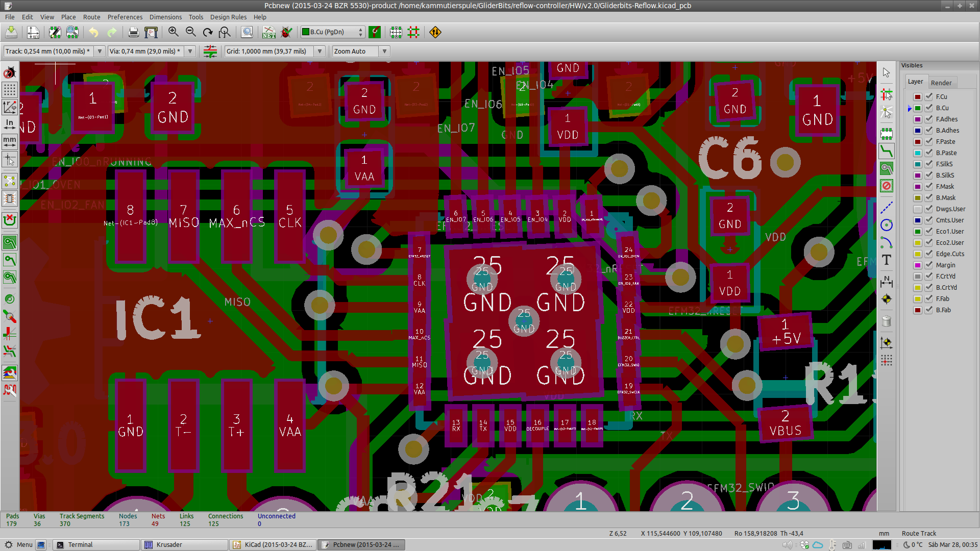
Task: Toggle Edge.Cuts layer visibility checkbox
Action: coord(929,254)
